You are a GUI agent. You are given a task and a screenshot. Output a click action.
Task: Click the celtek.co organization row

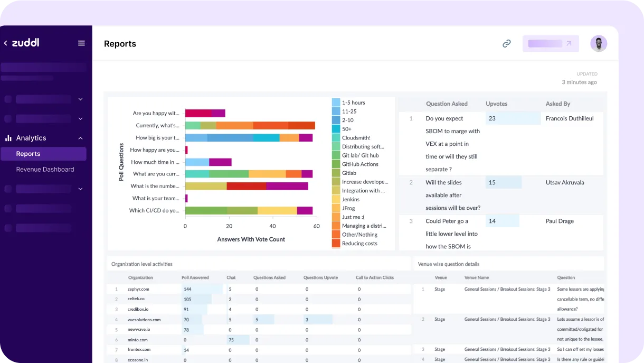(x=259, y=299)
